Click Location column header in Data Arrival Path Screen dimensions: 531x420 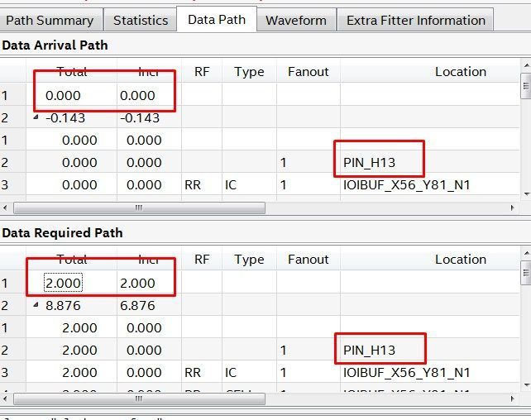[460, 72]
